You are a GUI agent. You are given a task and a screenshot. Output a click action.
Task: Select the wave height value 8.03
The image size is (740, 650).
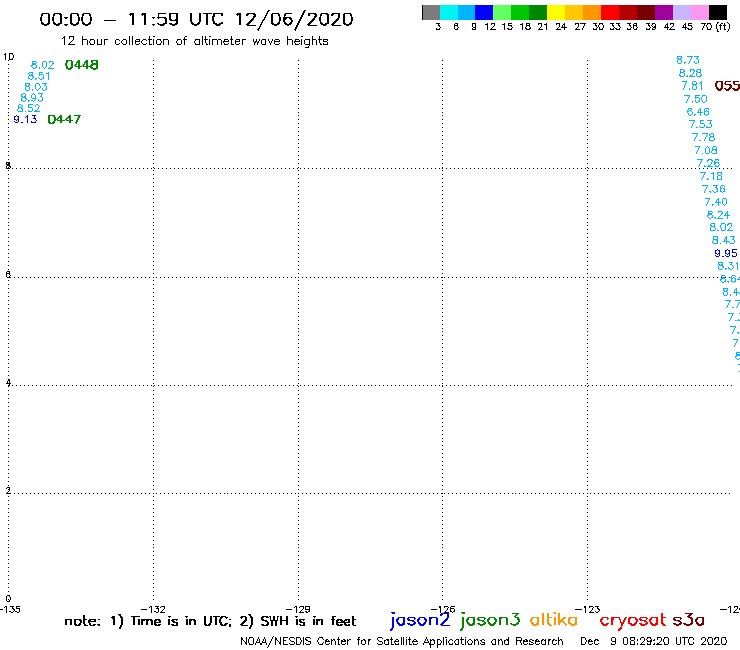pos(36,87)
